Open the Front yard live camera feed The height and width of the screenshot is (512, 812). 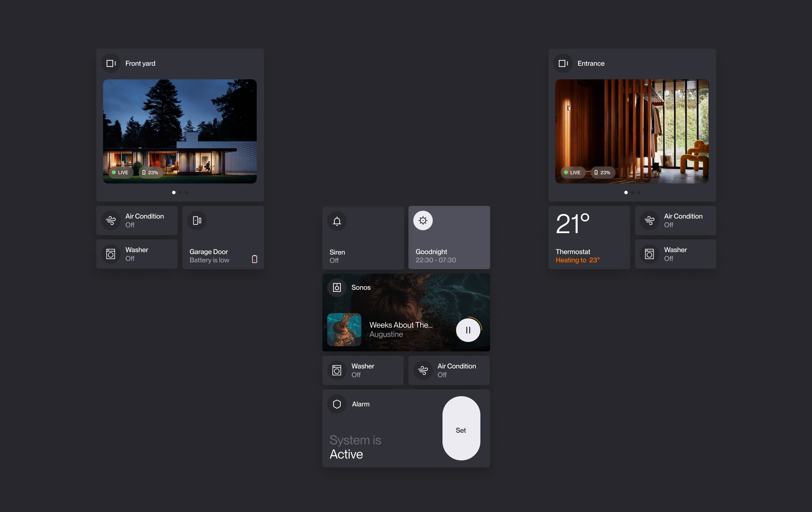coord(180,131)
